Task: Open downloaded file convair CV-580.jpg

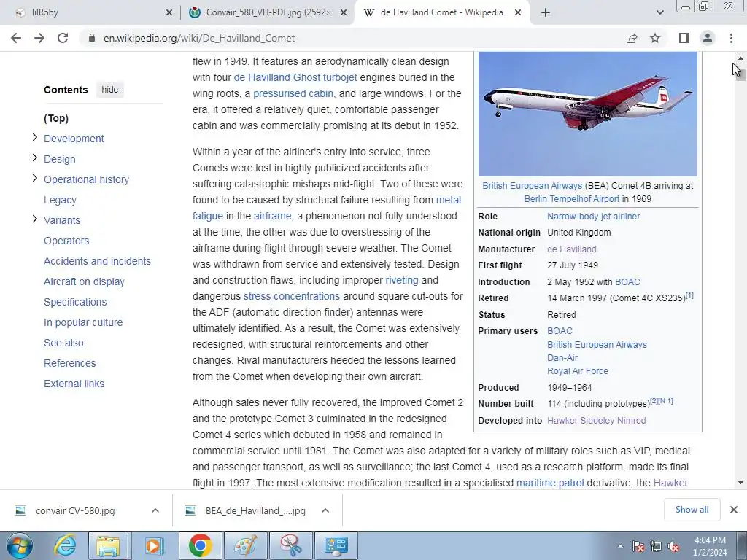Action: pyautogui.click(x=75, y=510)
